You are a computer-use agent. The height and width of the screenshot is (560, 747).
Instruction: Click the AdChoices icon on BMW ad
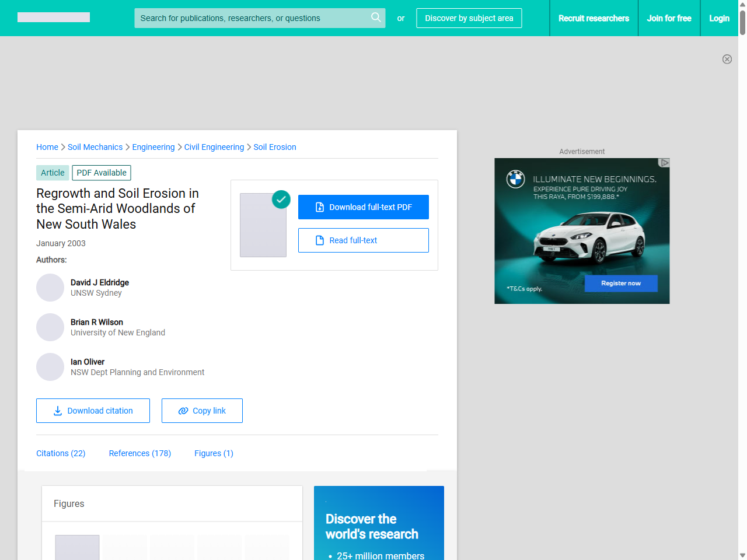pyautogui.click(x=664, y=163)
